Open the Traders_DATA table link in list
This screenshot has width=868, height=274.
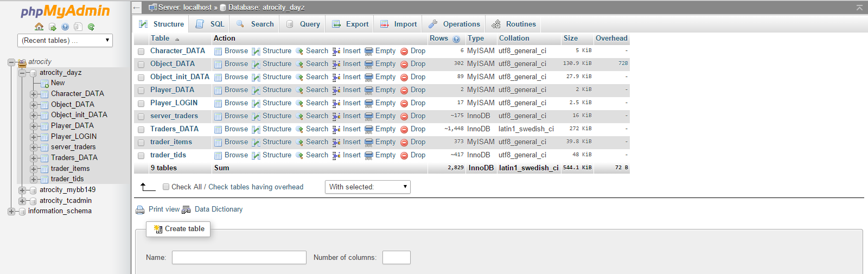pos(174,129)
